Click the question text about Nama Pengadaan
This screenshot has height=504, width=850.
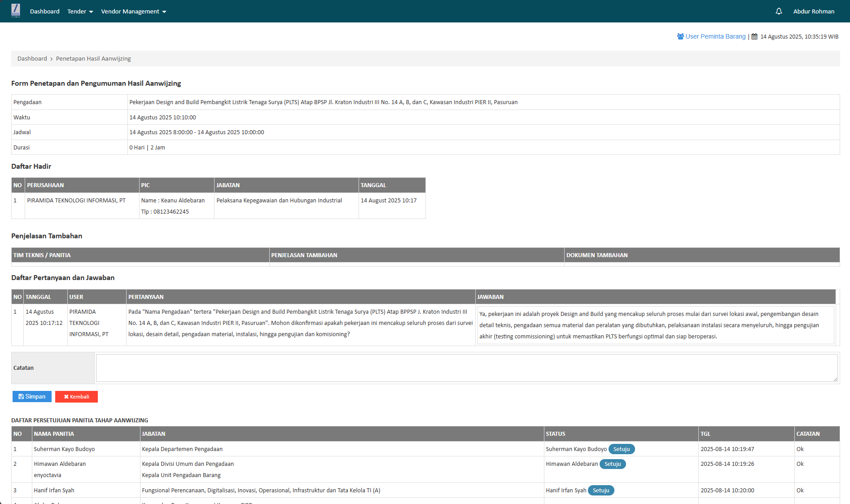click(x=301, y=323)
